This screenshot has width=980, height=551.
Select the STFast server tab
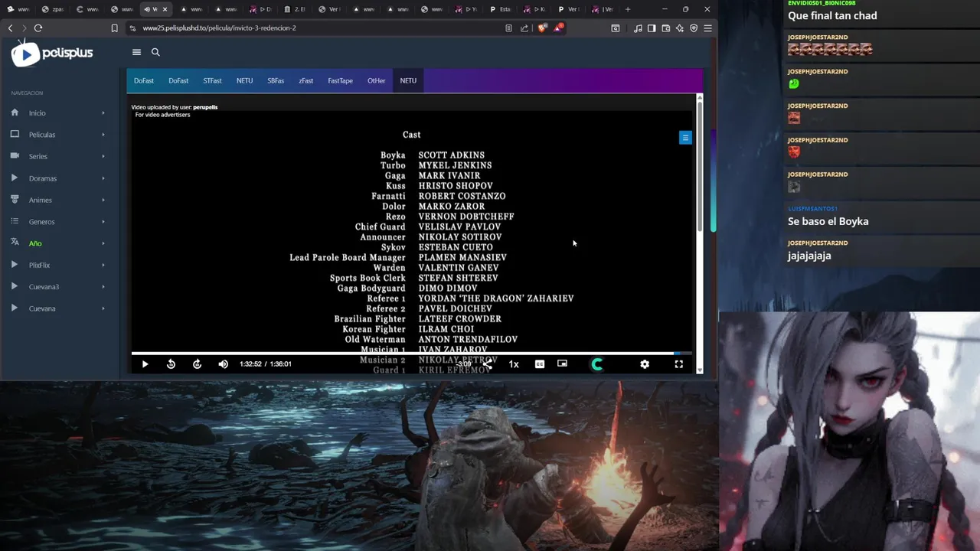click(212, 80)
